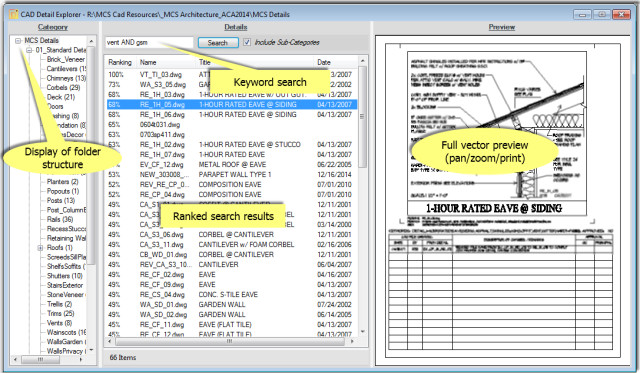Select the Trellis (2) category
Image resolution: width=640 pixels, height=373 pixels.
[60, 304]
